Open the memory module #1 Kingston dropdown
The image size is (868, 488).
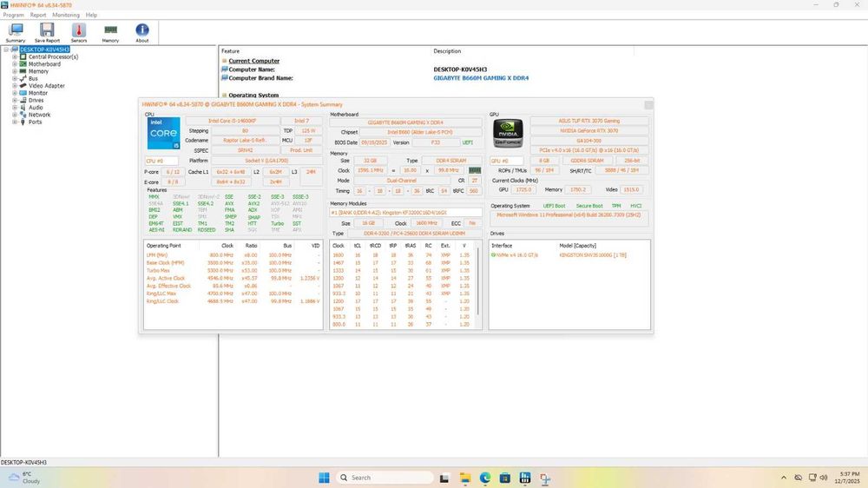pos(405,213)
